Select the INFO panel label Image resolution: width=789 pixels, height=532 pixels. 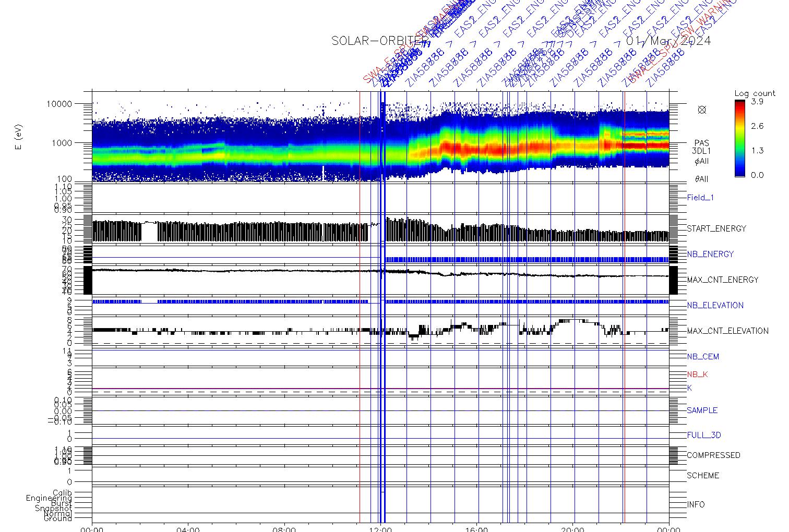(696, 505)
